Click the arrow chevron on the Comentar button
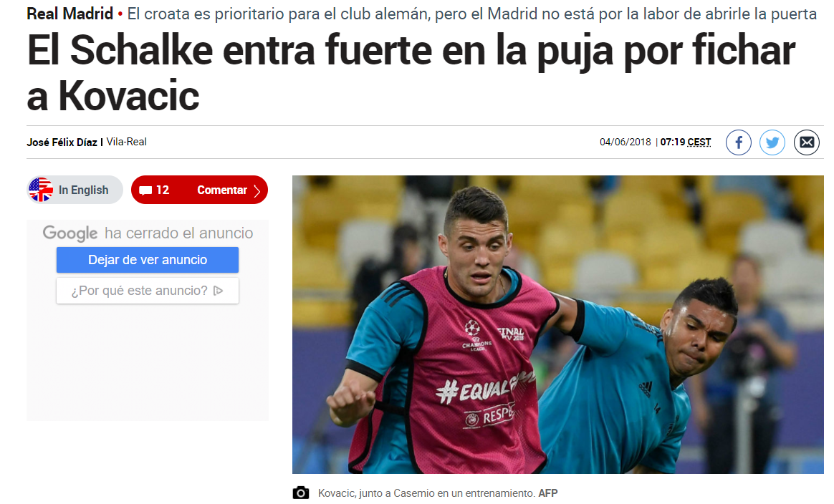 tap(257, 190)
